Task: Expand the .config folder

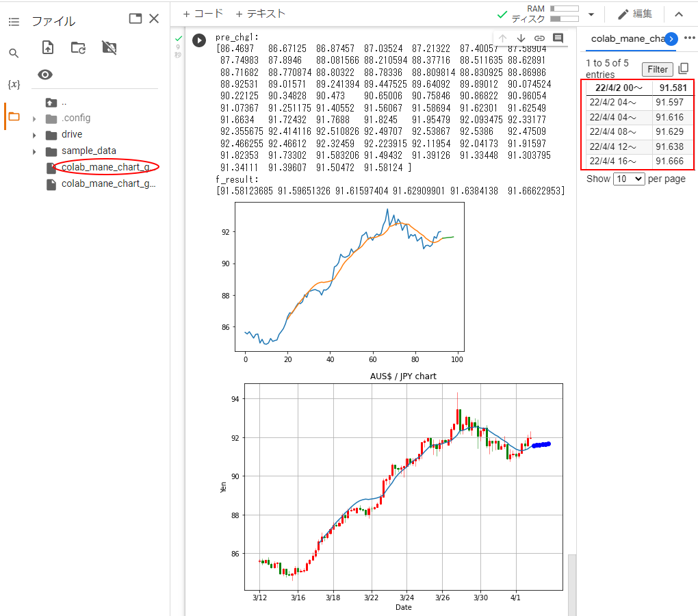Action: click(34, 119)
